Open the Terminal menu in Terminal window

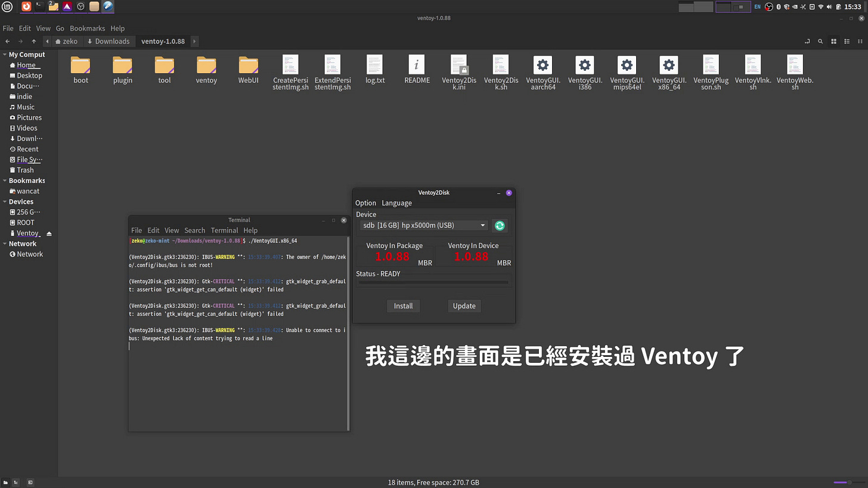pyautogui.click(x=224, y=230)
